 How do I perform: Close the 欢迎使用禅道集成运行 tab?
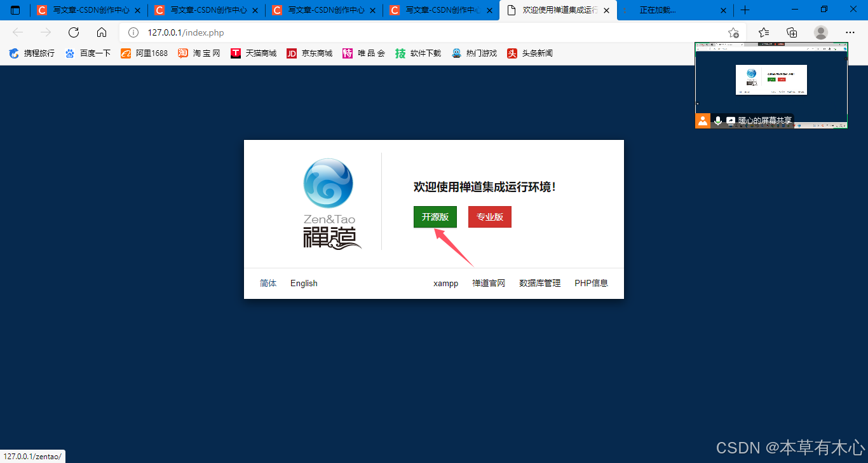607,10
